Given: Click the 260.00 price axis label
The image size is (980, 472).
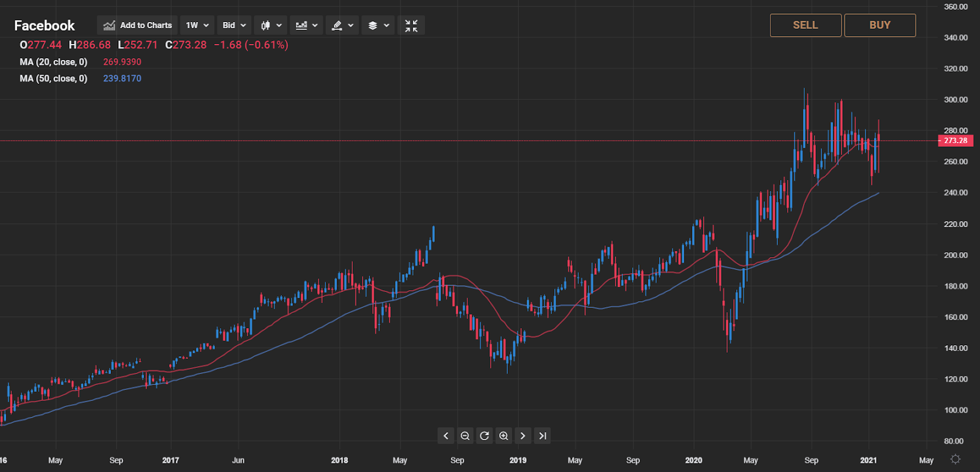Looking at the screenshot, I should point(956,162).
